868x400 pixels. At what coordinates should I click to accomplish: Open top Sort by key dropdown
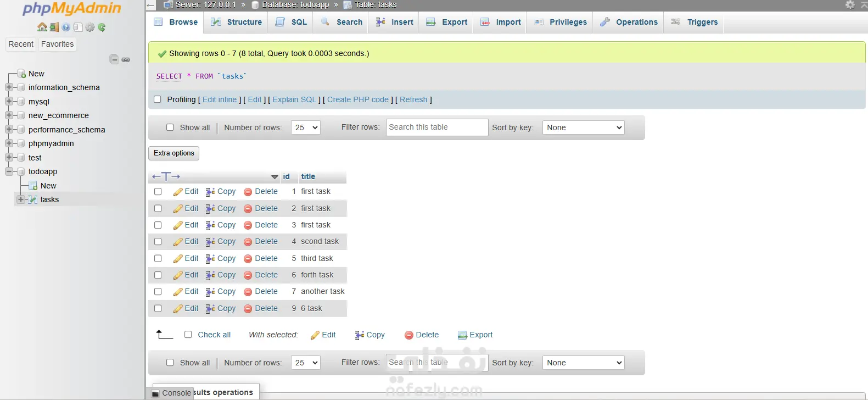(x=584, y=127)
